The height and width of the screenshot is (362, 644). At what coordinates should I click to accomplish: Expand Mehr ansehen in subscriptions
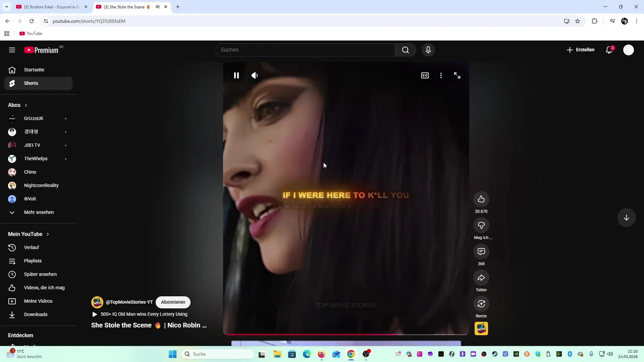38,212
